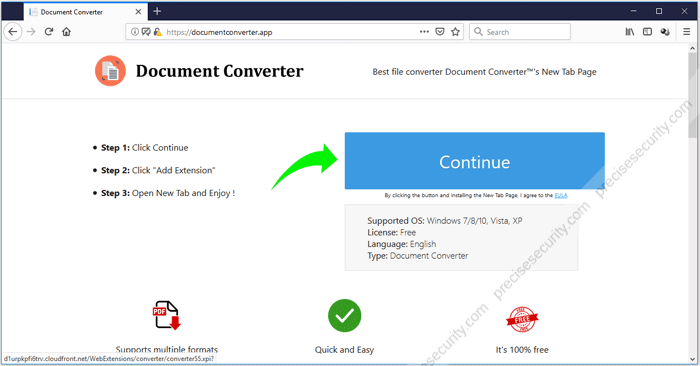Image resolution: width=700 pixels, height=366 pixels.
Task: Go back with the browser back arrow
Action: click(13, 32)
